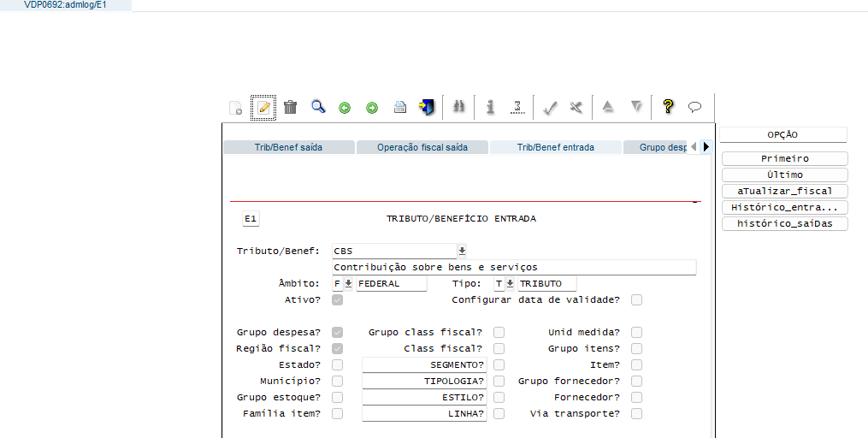Click the aTualizar_fiscal button

(x=784, y=191)
